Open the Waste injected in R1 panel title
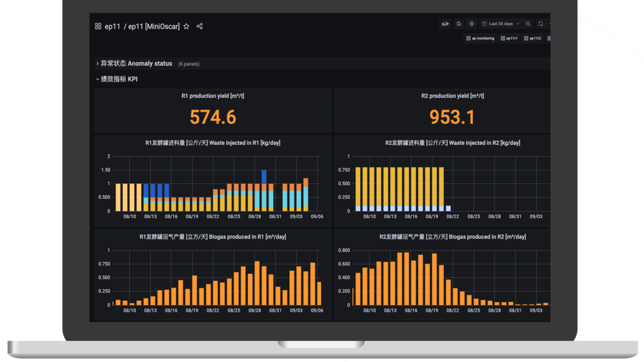 pos(213,143)
